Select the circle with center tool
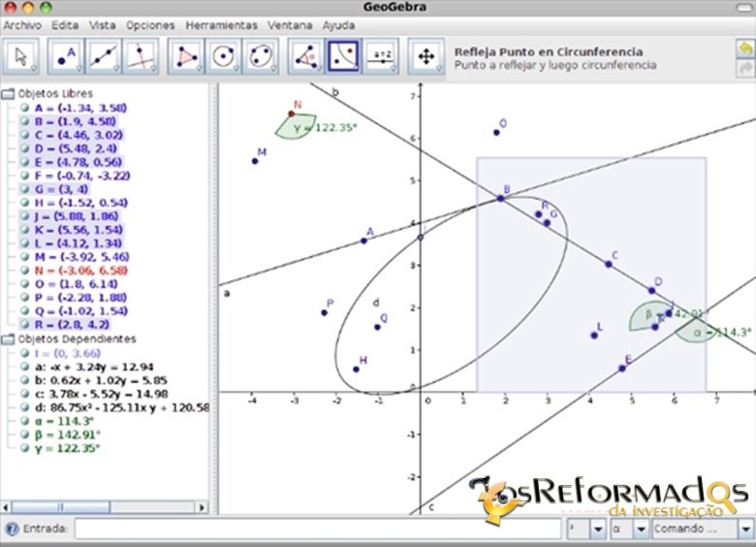756x547 pixels. coord(224,56)
